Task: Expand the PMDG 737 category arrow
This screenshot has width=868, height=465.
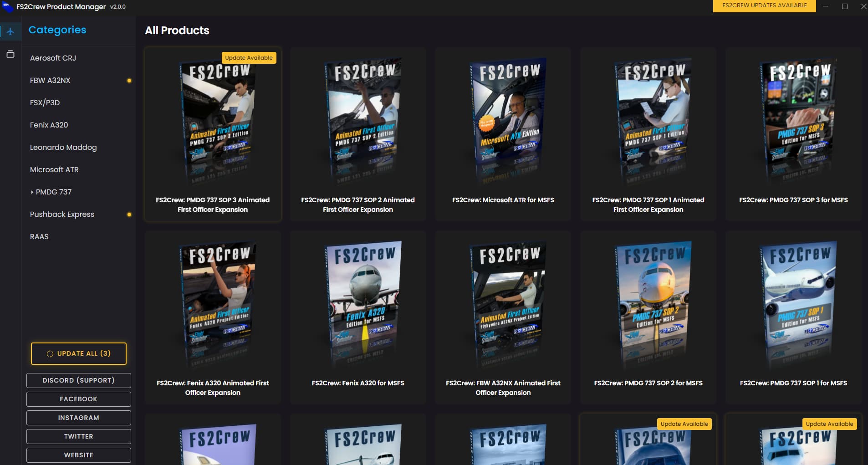Action: (x=32, y=192)
